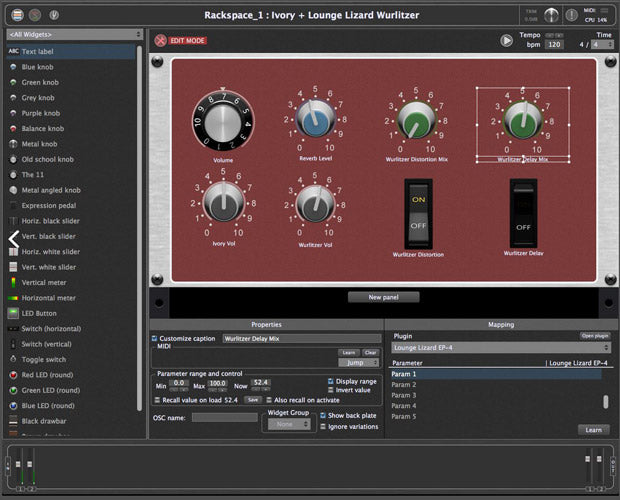Flip the Wurlitzer Delay switch

pyautogui.click(x=523, y=213)
